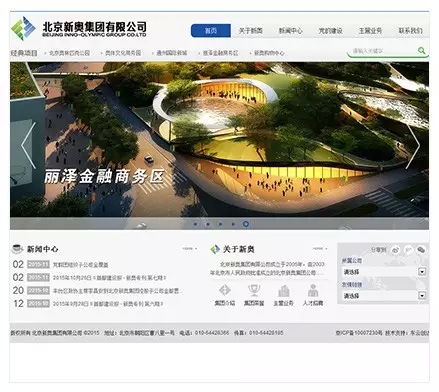The width and height of the screenshot is (439, 392).
Task: Click the 新闻中心 section heading
Action: [42, 249]
